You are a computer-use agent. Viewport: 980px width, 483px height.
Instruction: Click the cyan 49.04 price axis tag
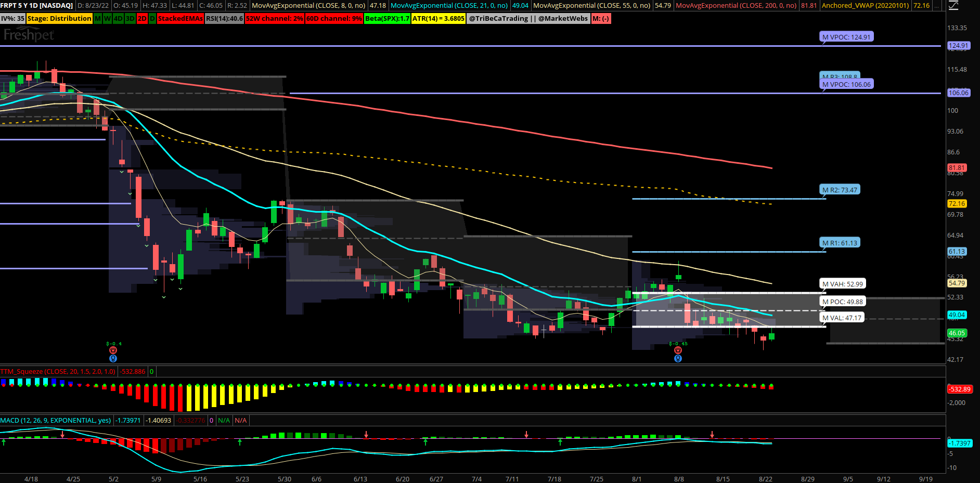pos(957,315)
